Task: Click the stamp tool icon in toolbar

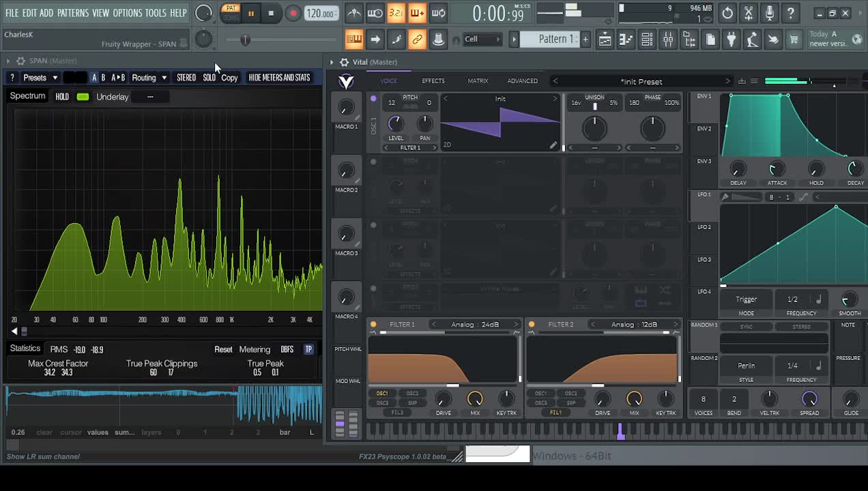Action: click(x=438, y=40)
